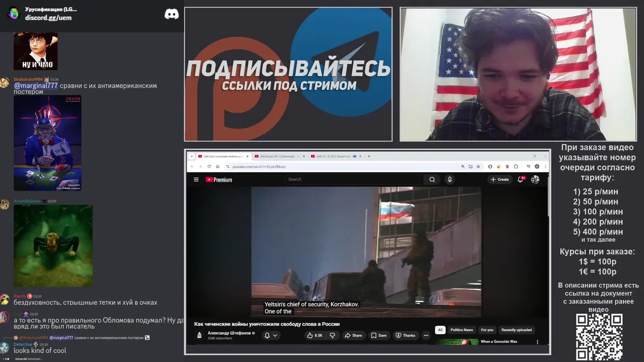The width and height of the screenshot is (644, 362).
Task: Open the browser profile avatar in the toolbar
Action: [x=537, y=166]
